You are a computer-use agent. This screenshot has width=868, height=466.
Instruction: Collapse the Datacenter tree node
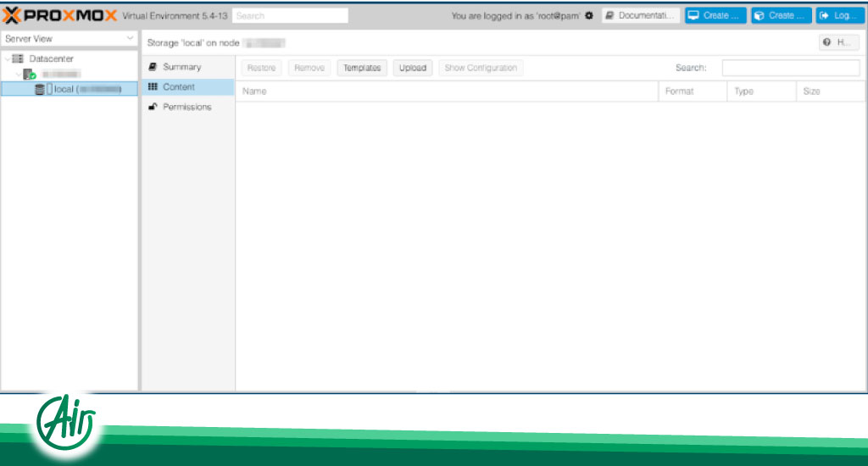(x=7, y=58)
